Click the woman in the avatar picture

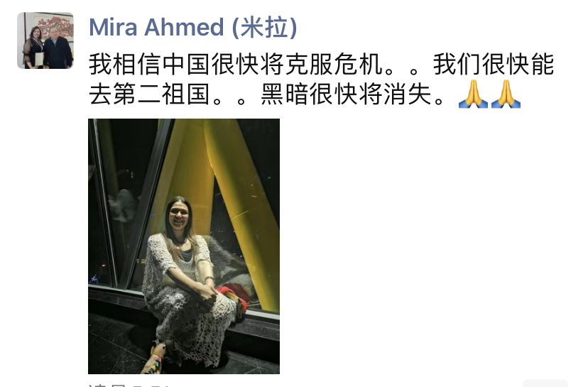tap(33, 48)
